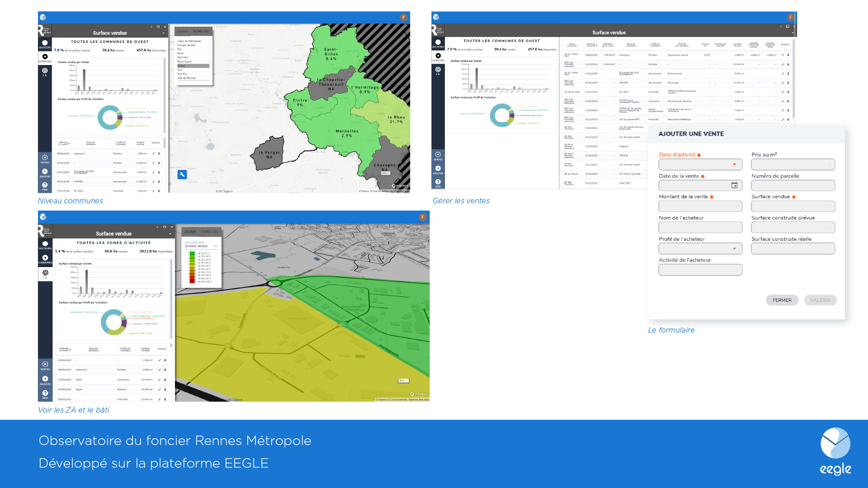Click the le Rheu commune on the map
Image resolution: width=868 pixels, height=488 pixels.
point(396,119)
